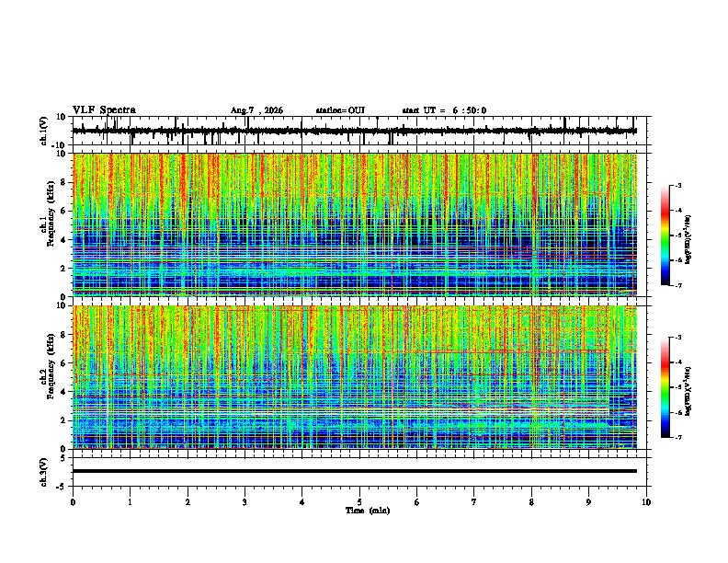Click time axis tick label 6
The width and height of the screenshot is (728, 563).
tap(417, 502)
